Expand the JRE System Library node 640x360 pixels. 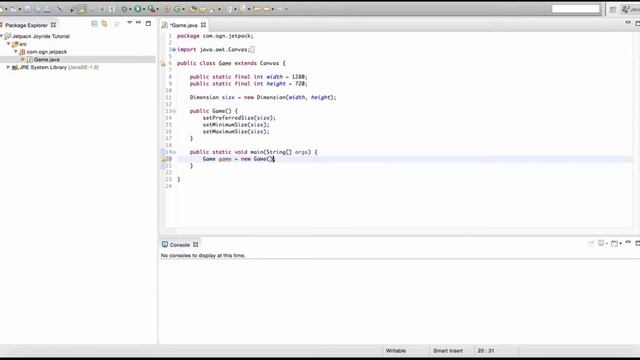tap(8, 67)
